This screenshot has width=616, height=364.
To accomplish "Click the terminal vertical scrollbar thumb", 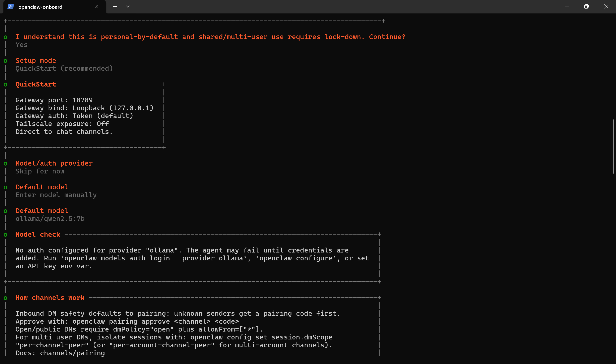I will pos(613,147).
